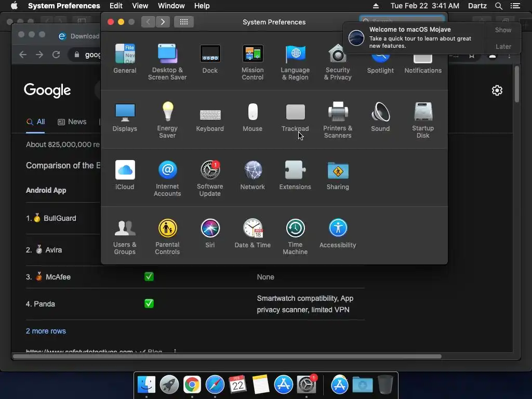Image resolution: width=532 pixels, height=399 pixels.
Task: Click Later on the Mojave welcome notification
Action: pos(503,46)
